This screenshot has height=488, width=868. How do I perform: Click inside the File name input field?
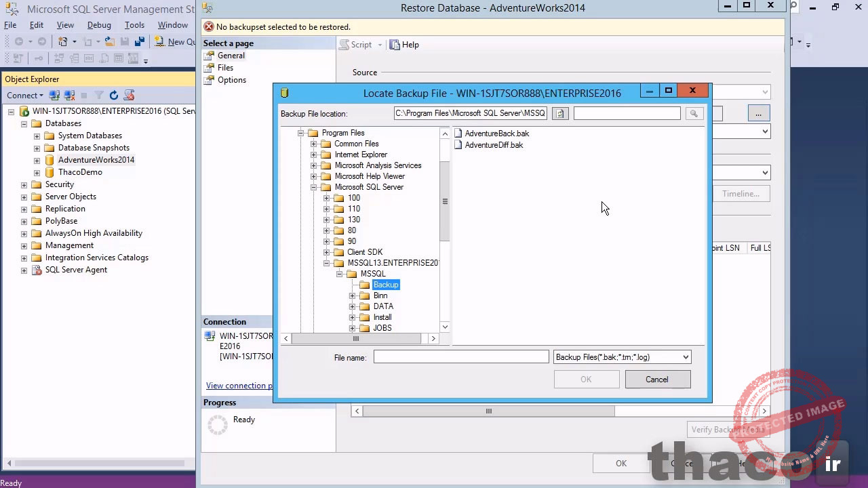461,357
